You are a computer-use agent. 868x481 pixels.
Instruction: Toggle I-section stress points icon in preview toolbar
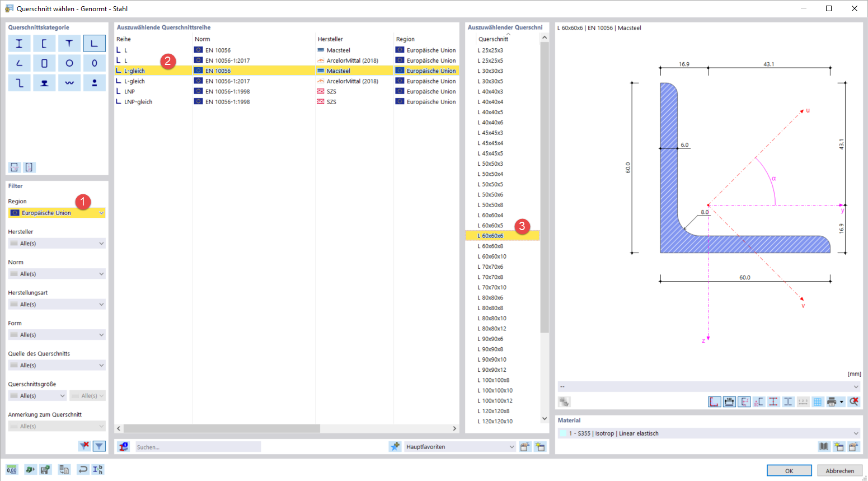tap(773, 401)
